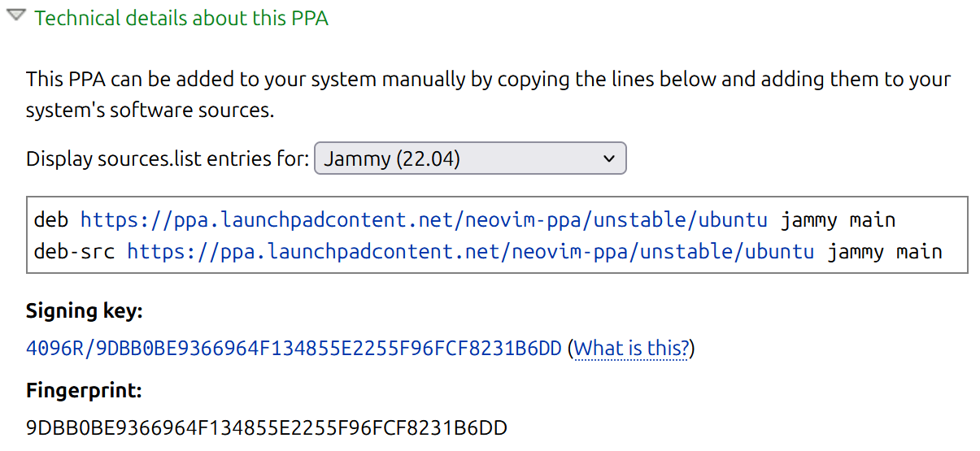Screen dimensions: 980x451
Task: Click the 'What is this?' help link
Action: (x=631, y=349)
